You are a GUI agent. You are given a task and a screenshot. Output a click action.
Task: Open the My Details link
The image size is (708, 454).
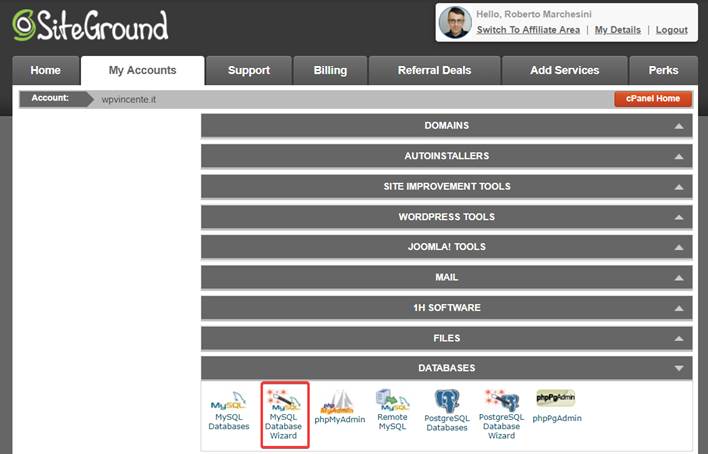(x=618, y=30)
